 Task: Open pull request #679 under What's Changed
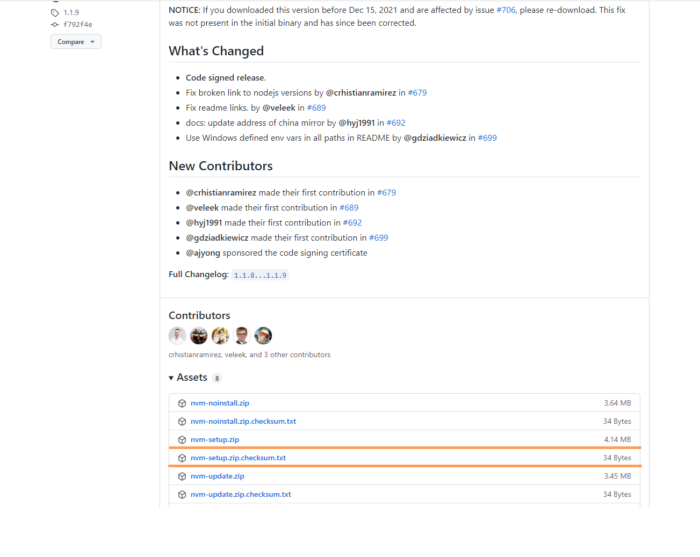point(418,92)
